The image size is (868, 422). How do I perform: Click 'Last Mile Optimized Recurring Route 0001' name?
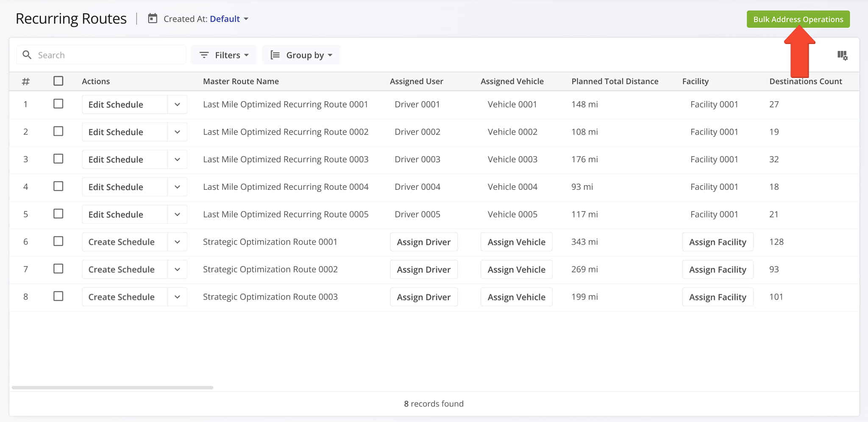pyautogui.click(x=286, y=104)
